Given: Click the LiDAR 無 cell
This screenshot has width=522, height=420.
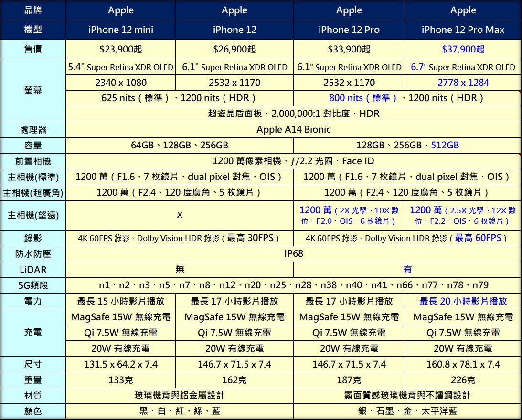Looking at the screenshot, I should pyautogui.click(x=180, y=270).
